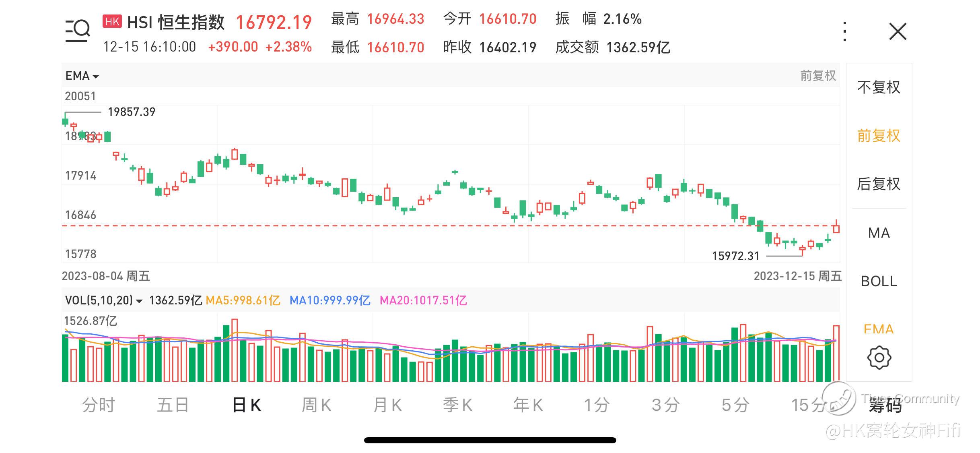
Task: Tap the red HK market badge
Action: point(112,21)
